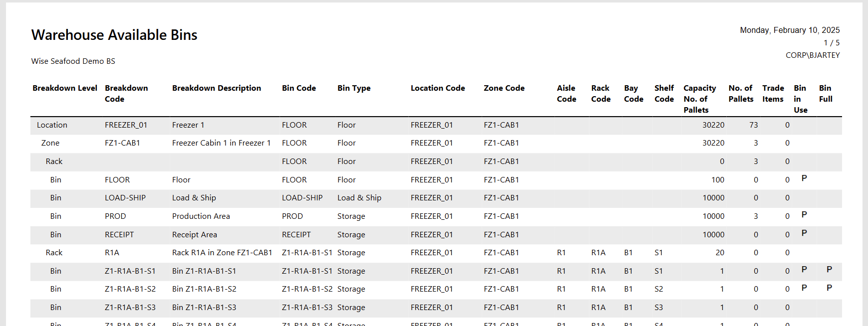Select the Breakdown Level column header
Image resolution: width=868 pixels, height=326 pixels.
65,88
